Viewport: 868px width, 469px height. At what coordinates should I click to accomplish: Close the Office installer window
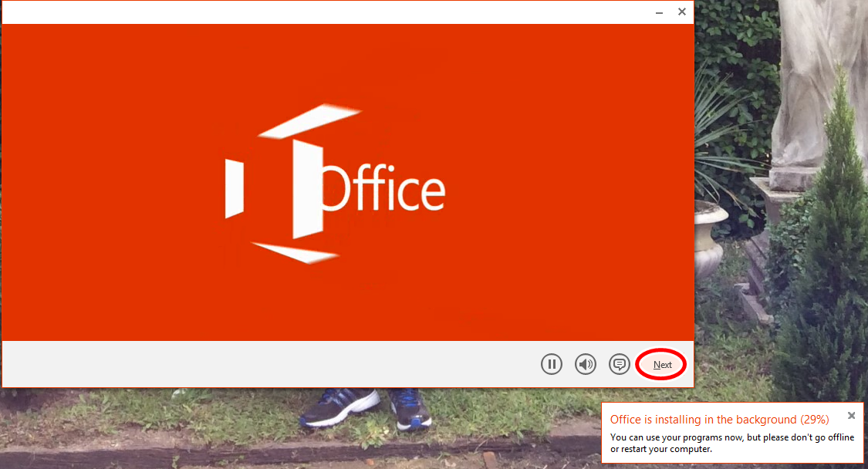click(682, 12)
